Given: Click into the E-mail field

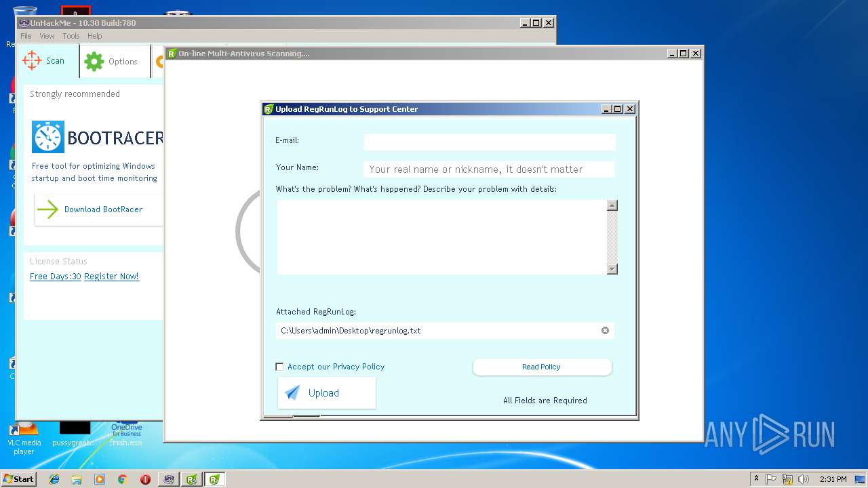Looking at the screenshot, I should coord(490,142).
